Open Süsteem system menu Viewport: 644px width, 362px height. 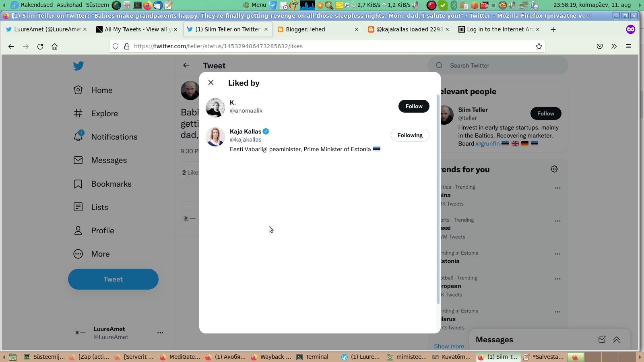point(97,5)
